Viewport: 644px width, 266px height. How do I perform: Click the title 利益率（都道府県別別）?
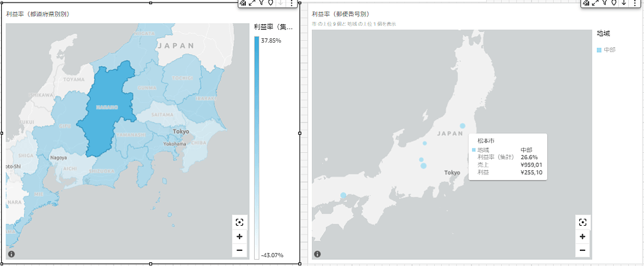point(37,14)
